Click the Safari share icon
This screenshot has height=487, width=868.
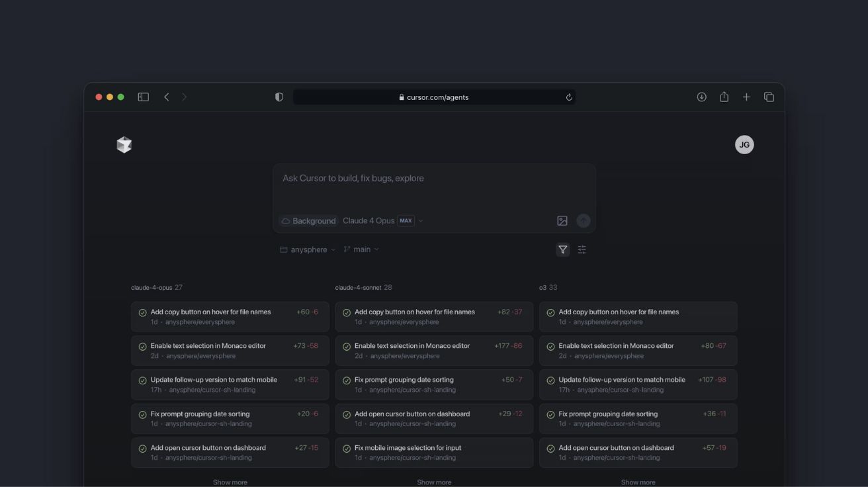[724, 97]
